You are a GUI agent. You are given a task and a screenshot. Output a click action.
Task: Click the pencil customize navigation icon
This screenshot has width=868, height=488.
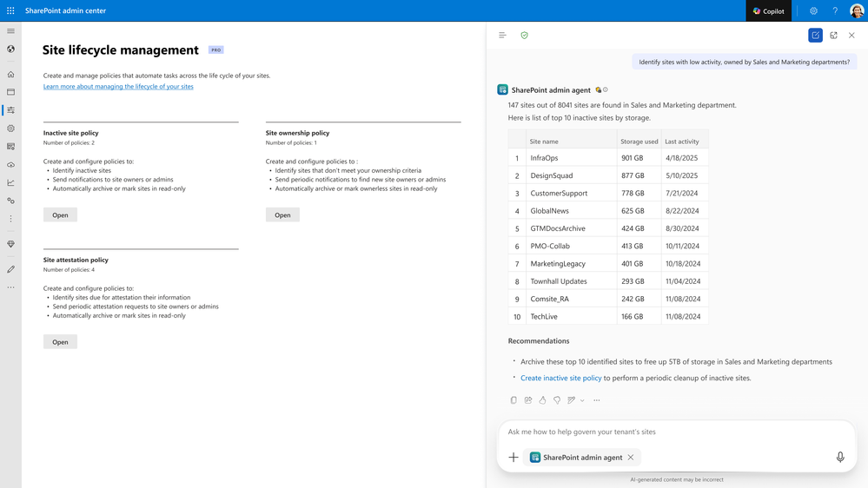click(x=10, y=269)
